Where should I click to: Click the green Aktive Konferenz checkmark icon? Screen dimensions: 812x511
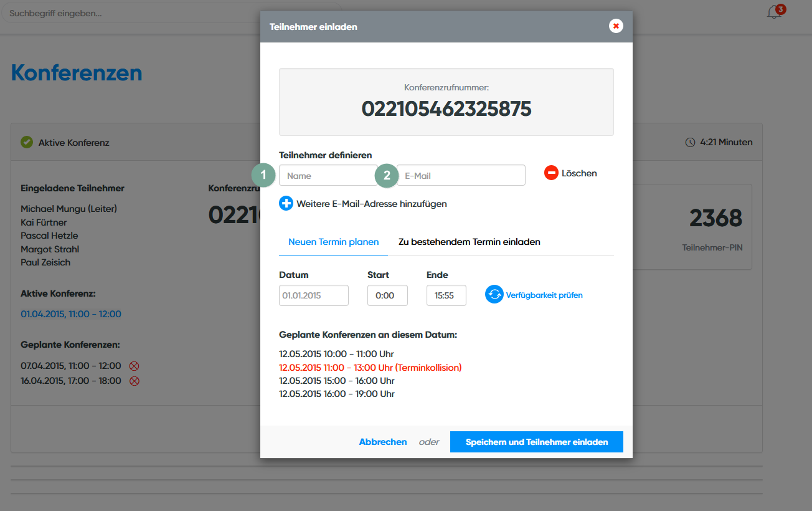click(x=27, y=142)
